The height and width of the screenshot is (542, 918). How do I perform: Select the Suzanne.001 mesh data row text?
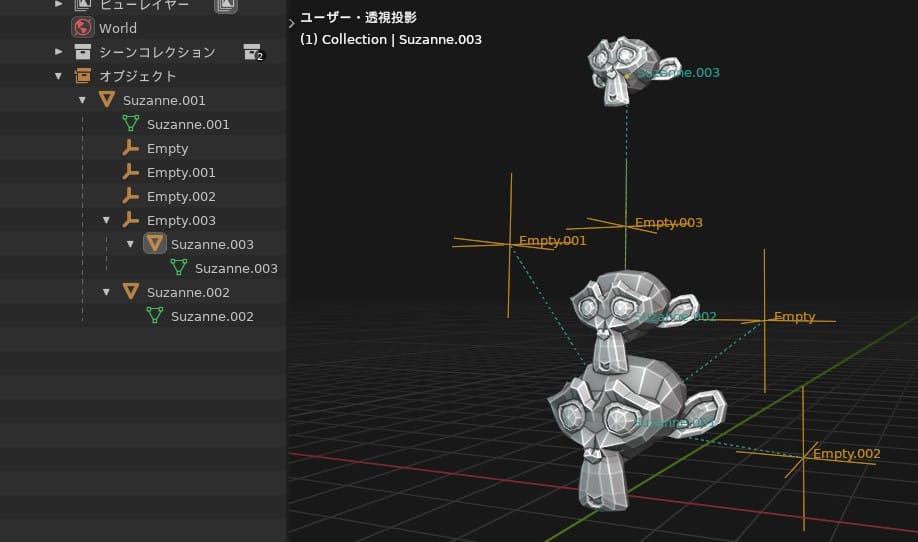tap(188, 125)
